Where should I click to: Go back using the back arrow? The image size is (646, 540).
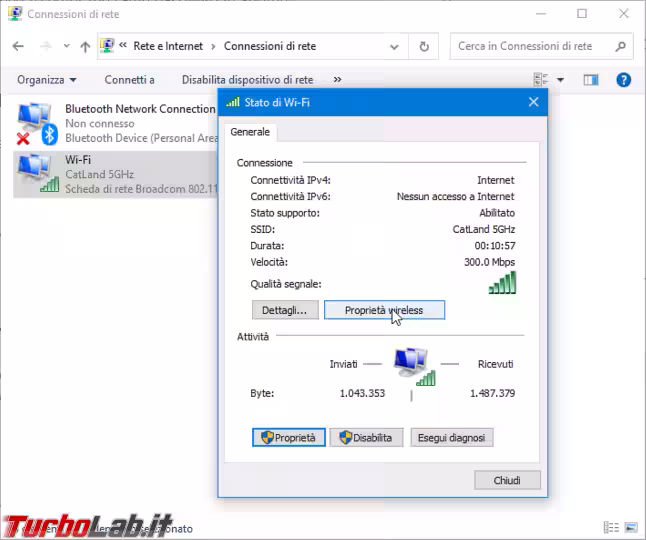tap(18, 46)
